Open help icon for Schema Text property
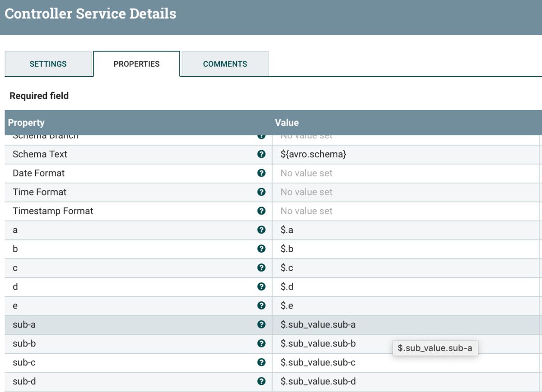This screenshot has height=392, width=542. click(x=261, y=154)
